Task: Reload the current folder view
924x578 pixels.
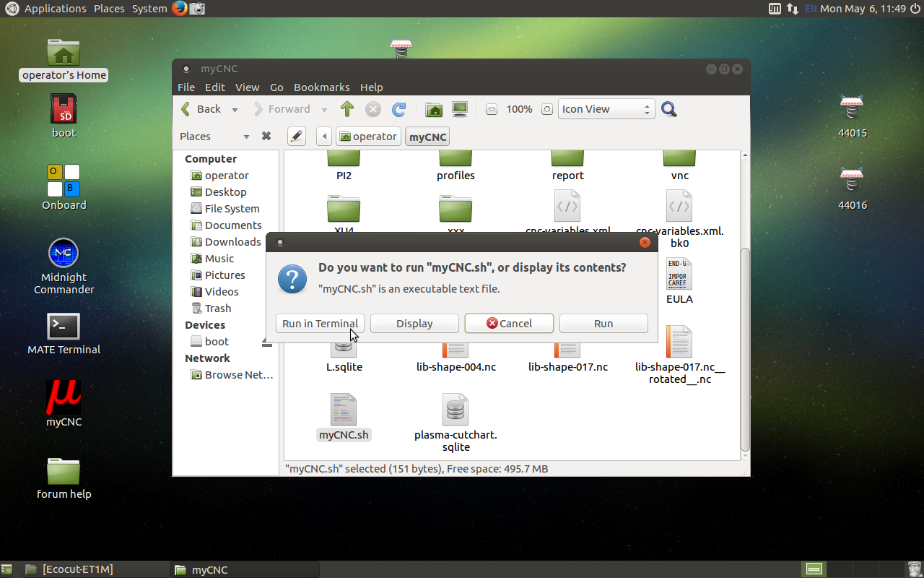Action: 398,109
